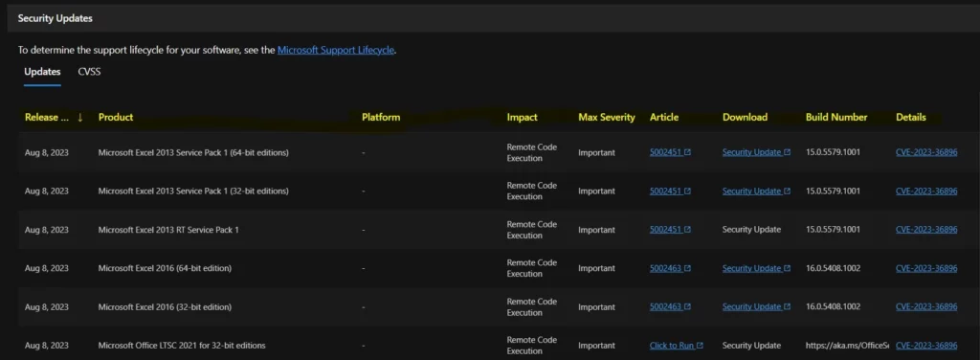
Task: Click "Important" severity in Office LTSC 2021 row
Action: click(x=596, y=346)
